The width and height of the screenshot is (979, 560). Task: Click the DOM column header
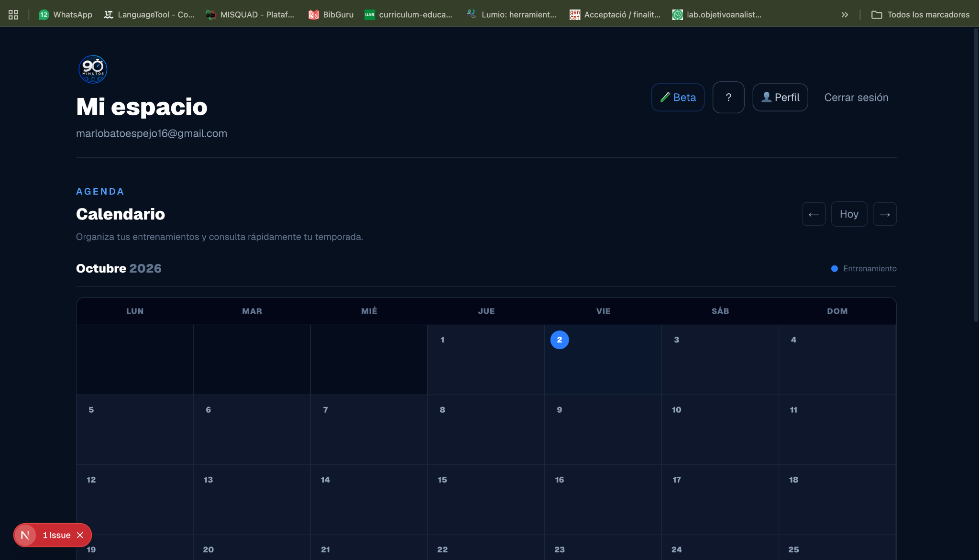[837, 311]
